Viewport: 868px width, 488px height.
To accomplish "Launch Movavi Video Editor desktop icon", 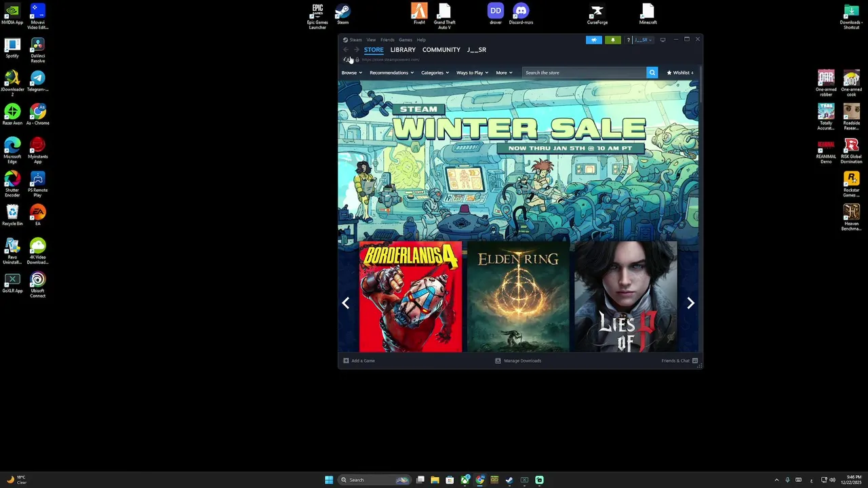I will click(37, 16).
